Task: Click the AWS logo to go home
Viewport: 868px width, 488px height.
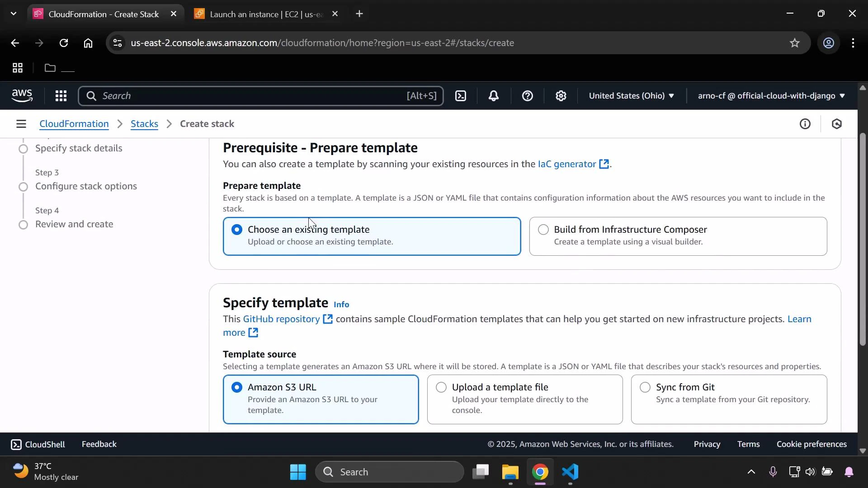Action: click(22, 96)
